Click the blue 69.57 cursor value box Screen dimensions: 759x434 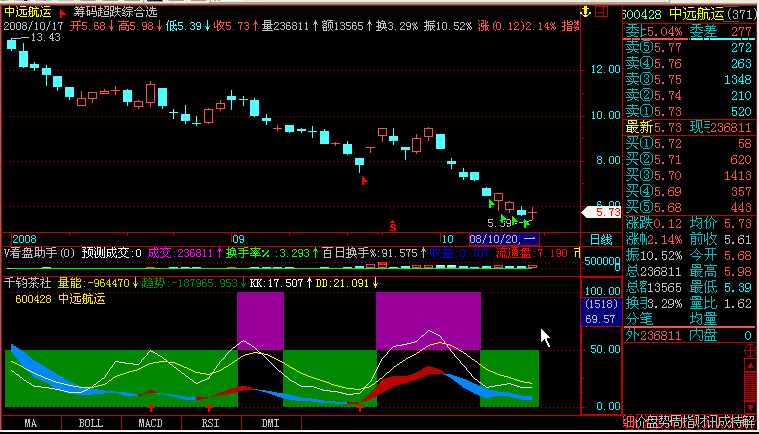coord(600,319)
